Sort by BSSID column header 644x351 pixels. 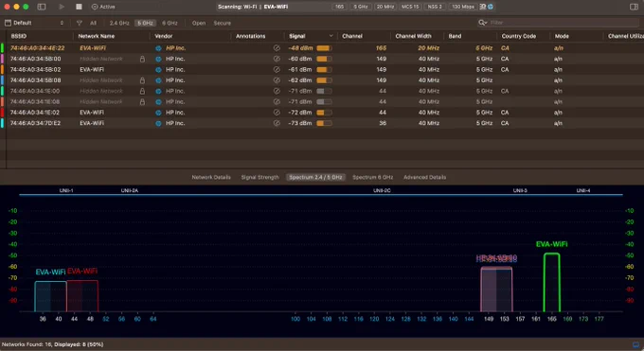(19, 36)
